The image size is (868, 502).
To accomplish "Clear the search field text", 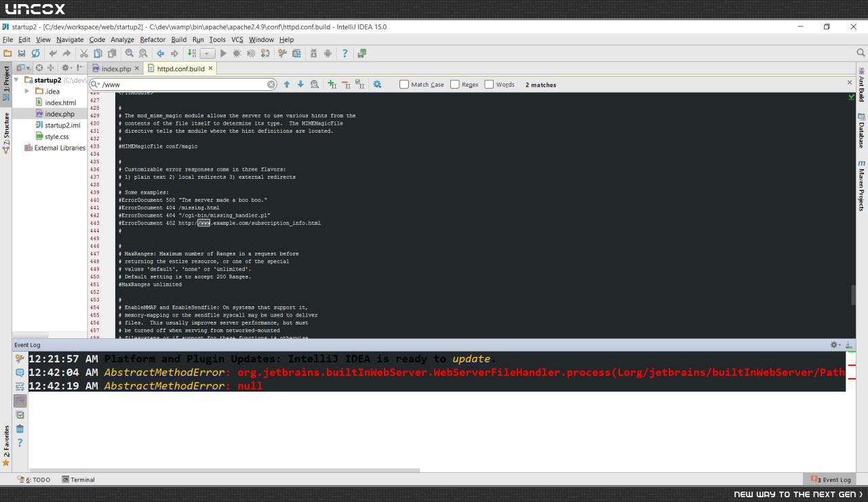I will click(x=271, y=85).
